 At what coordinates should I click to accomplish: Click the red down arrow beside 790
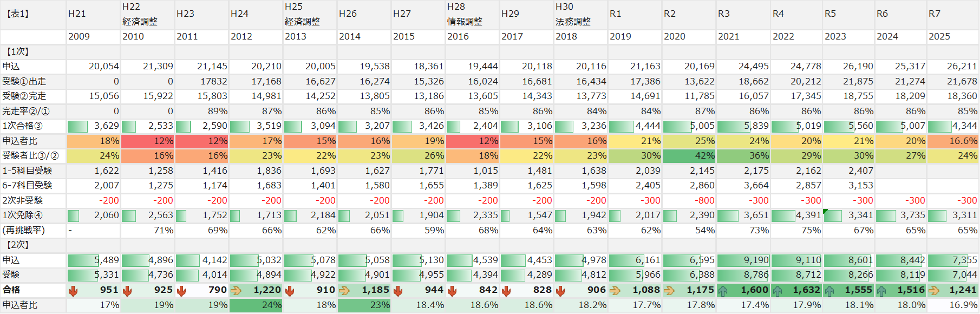(181, 291)
